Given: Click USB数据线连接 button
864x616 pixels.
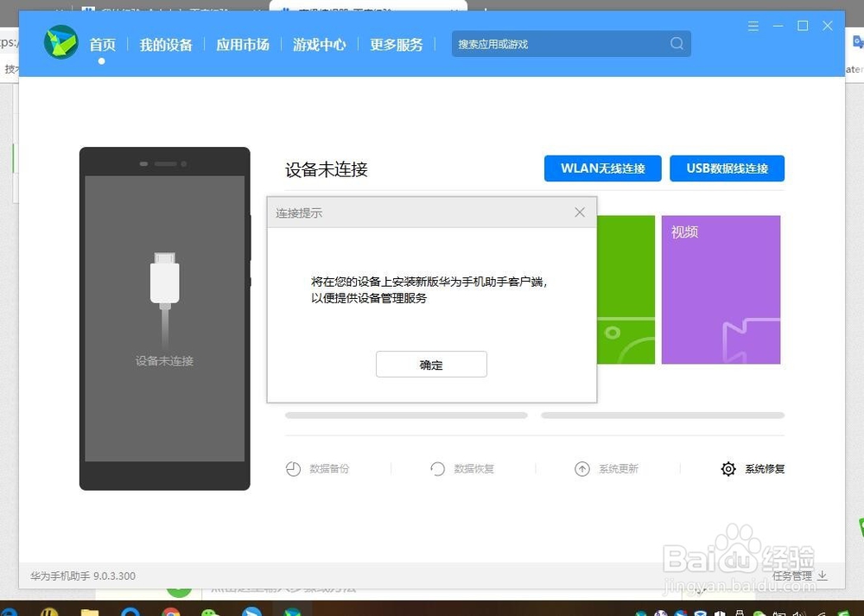Looking at the screenshot, I should coord(727,168).
